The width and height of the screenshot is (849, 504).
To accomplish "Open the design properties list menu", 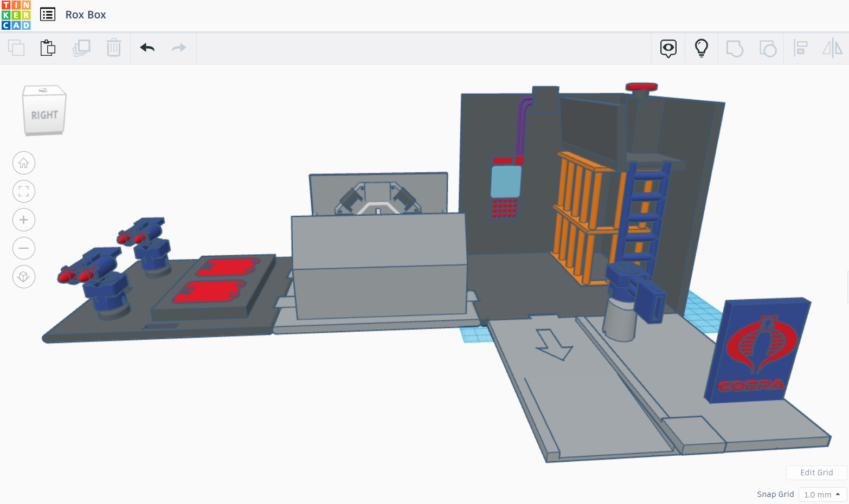I will coord(48,14).
